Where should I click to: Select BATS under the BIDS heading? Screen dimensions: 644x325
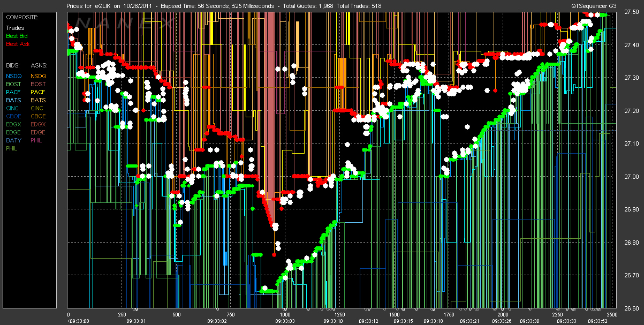pos(14,100)
